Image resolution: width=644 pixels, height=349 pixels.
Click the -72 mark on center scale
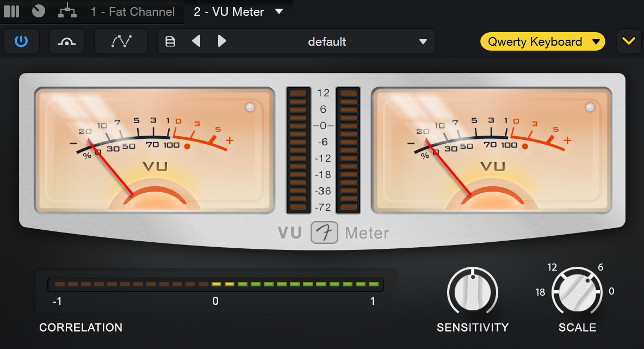click(x=323, y=207)
